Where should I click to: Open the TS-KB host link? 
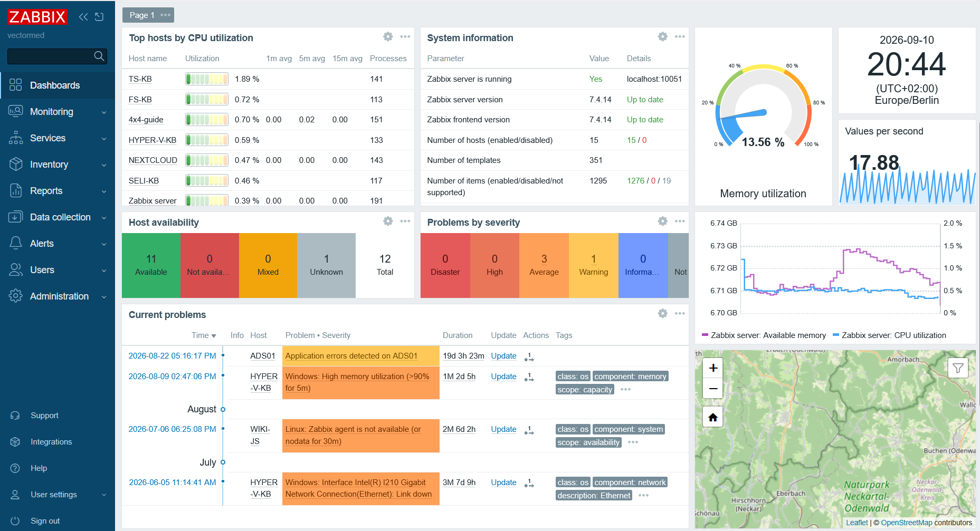tap(140, 79)
